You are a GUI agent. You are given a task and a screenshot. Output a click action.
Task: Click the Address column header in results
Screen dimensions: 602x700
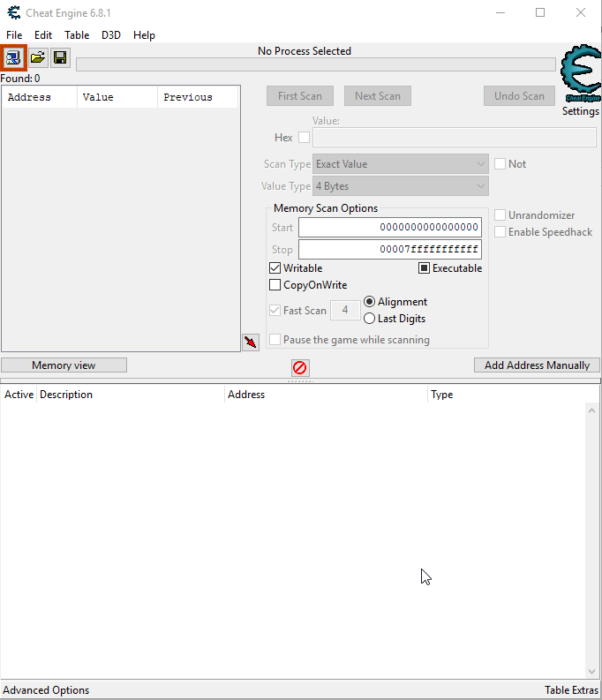[x=40, y=97]
